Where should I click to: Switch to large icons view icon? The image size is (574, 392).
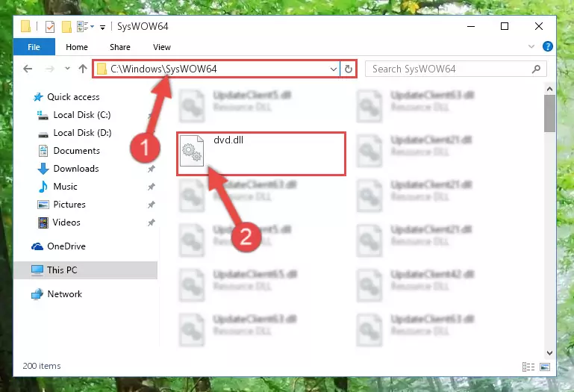(x=545, y=367)
